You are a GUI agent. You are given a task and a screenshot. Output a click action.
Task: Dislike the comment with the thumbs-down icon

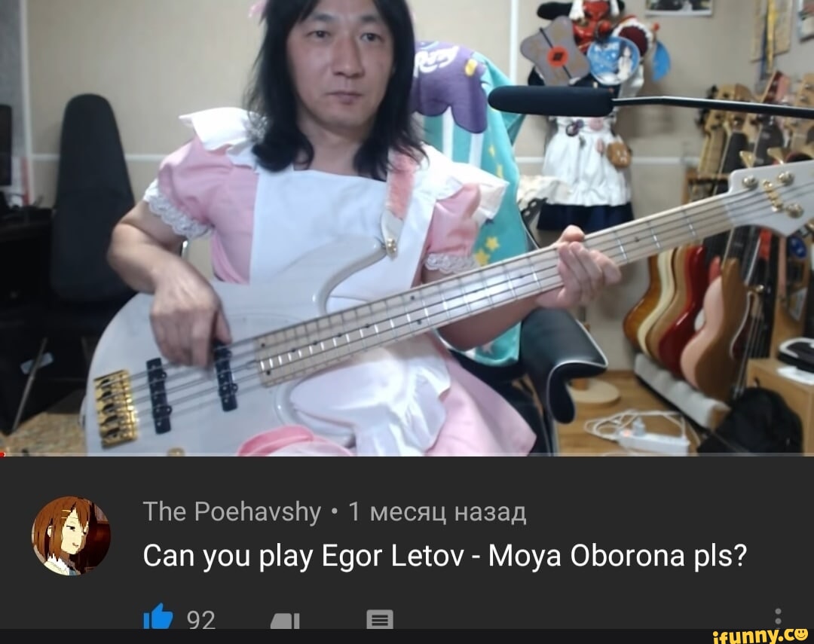[285, 620]
